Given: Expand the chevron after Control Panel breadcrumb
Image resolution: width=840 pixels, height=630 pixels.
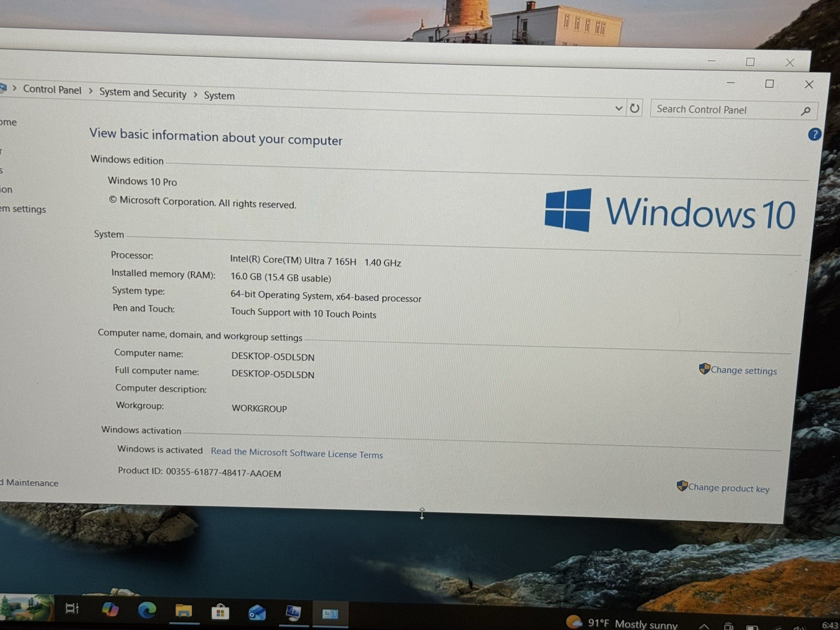Looking at the screenshot, I should pyautogui.click(x=90, y=91).
